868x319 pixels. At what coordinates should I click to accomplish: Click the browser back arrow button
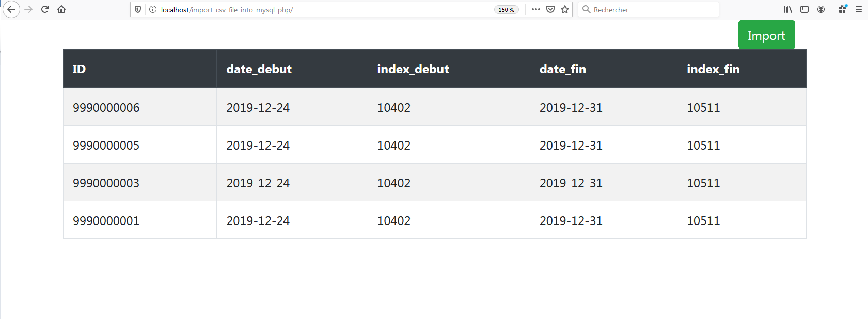(x=11, y=9)
